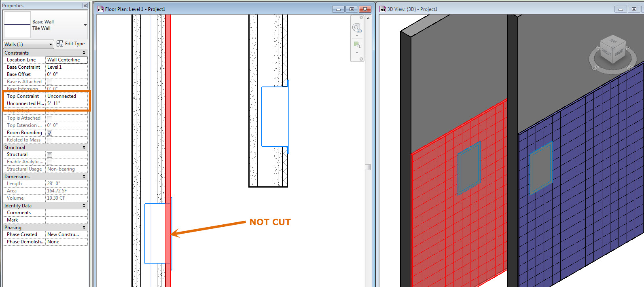Toggle the Enable Analytical Model checkbox
The image size is (644, 287).
point(49,162)
